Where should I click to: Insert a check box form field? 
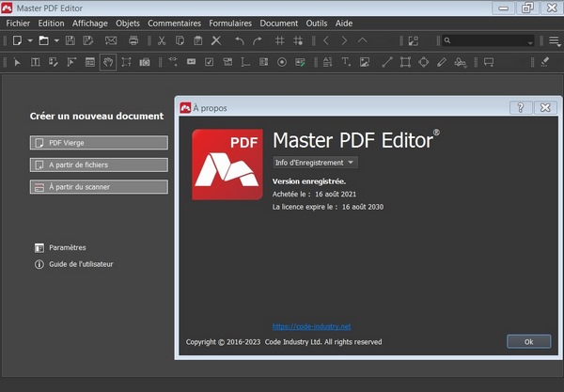click(209, 62)
